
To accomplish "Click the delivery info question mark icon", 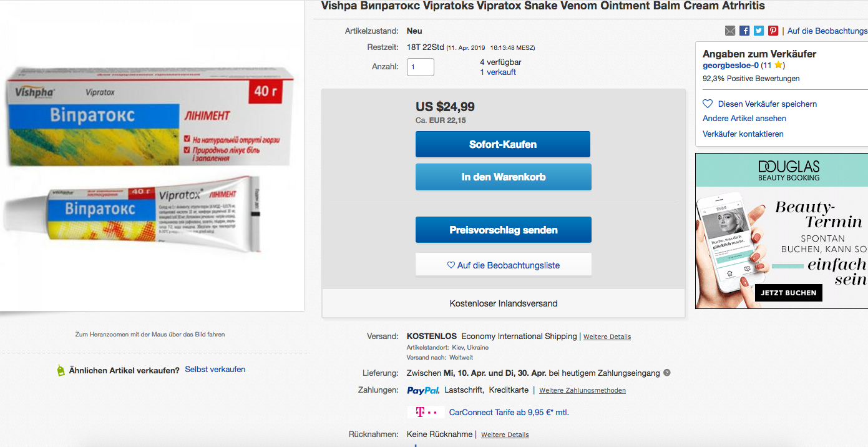I will (667, 373).
